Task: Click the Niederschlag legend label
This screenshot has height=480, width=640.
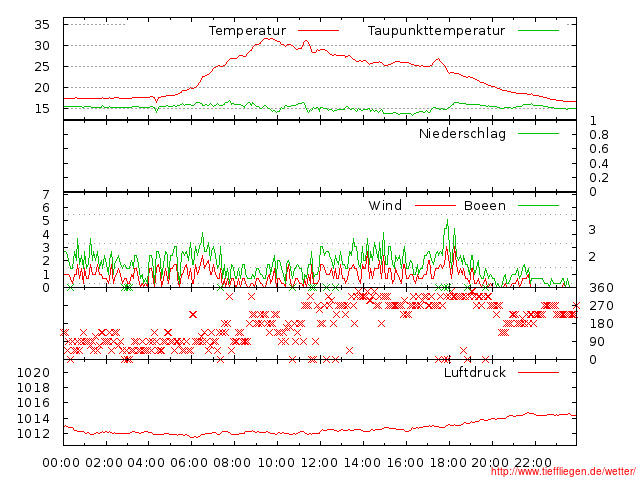Action: tap(462, 133)
